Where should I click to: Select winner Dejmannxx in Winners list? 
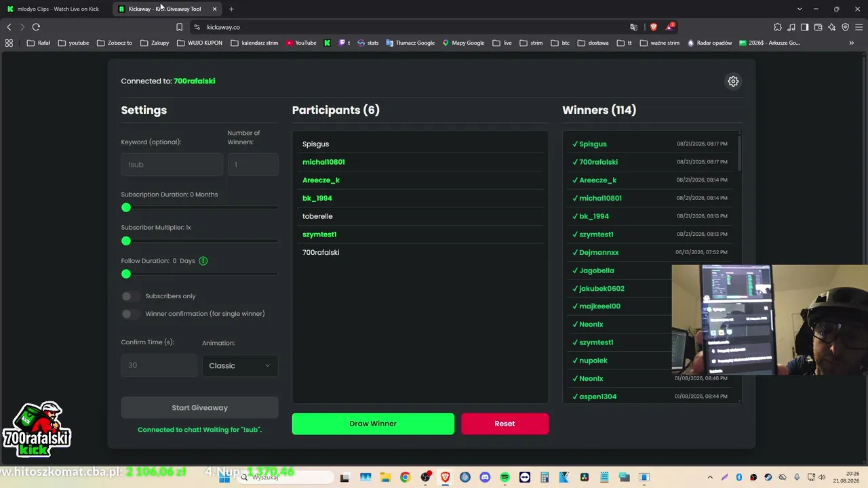point(650,252)
